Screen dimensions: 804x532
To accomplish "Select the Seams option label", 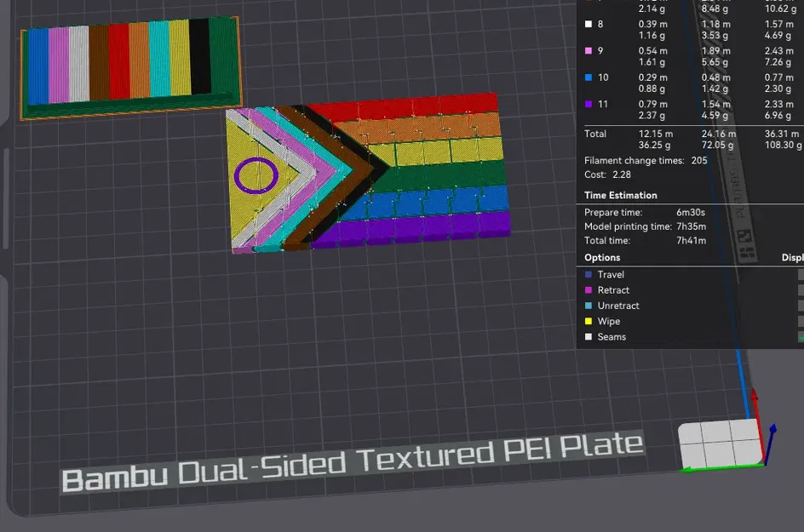I will [x=612, y=337].
